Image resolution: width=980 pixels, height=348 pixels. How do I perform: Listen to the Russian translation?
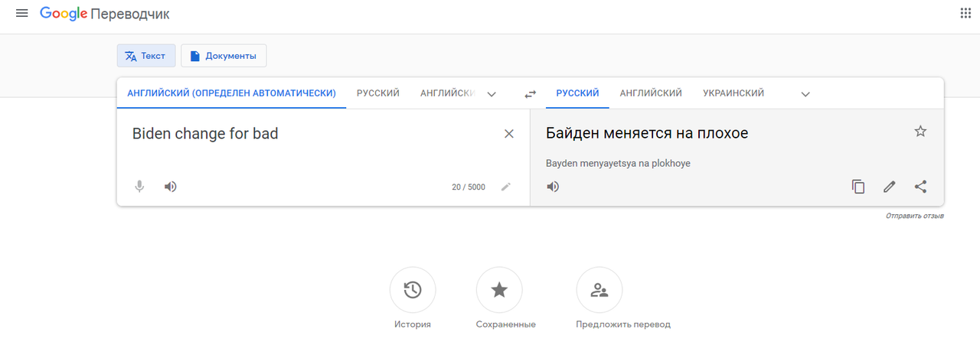point(553,186)
